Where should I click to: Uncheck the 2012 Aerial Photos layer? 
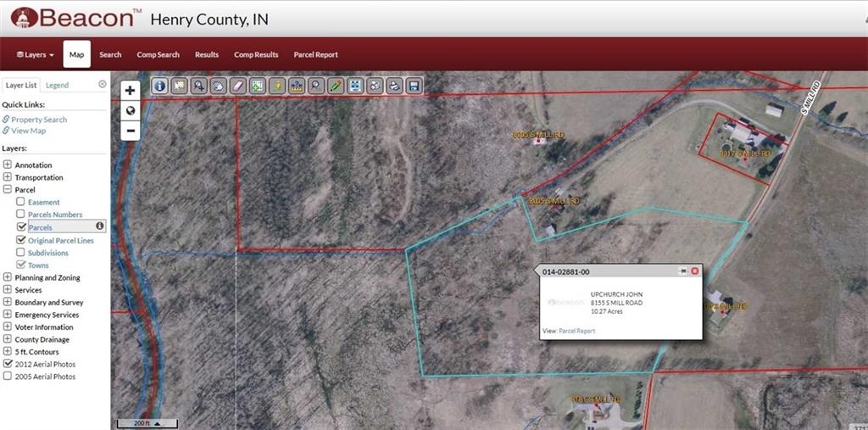click(8, 364)
